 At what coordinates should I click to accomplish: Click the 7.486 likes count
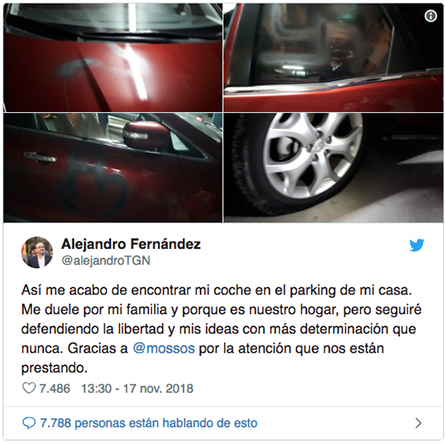tap(55, 388)
